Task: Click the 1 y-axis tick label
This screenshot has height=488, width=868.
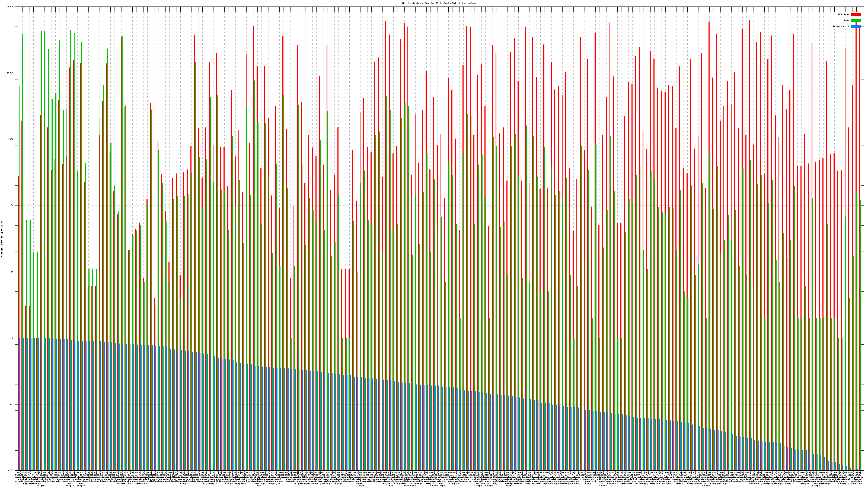Action: pos(13,338)
